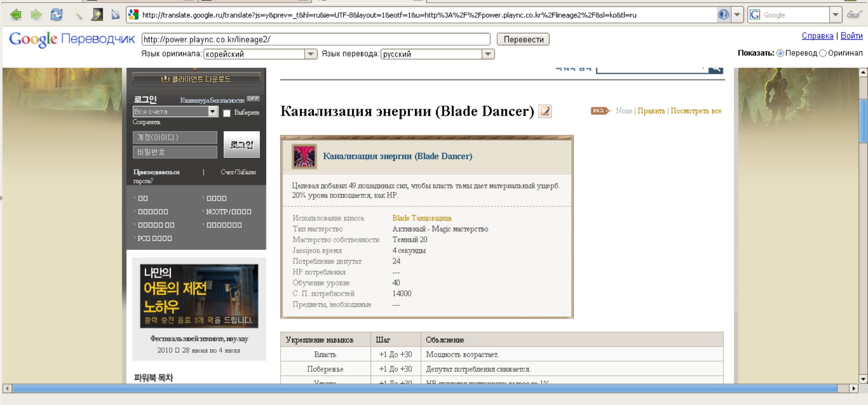
Task: Select the Перевод radio button
Action: click(780, 53)
